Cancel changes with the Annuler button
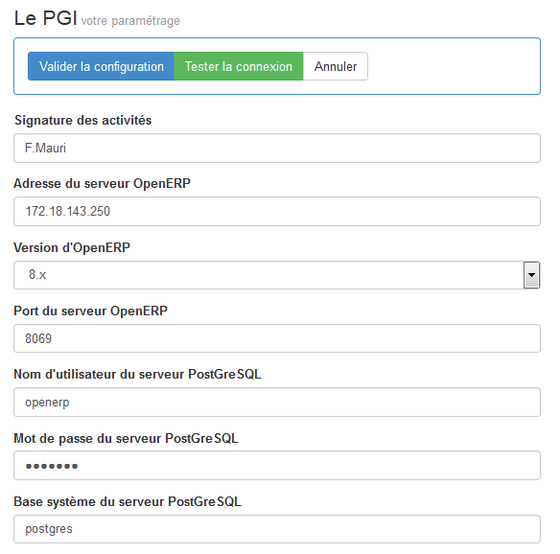Image resolution: width=560 pixels, height=554 pixels. point(335,66)
